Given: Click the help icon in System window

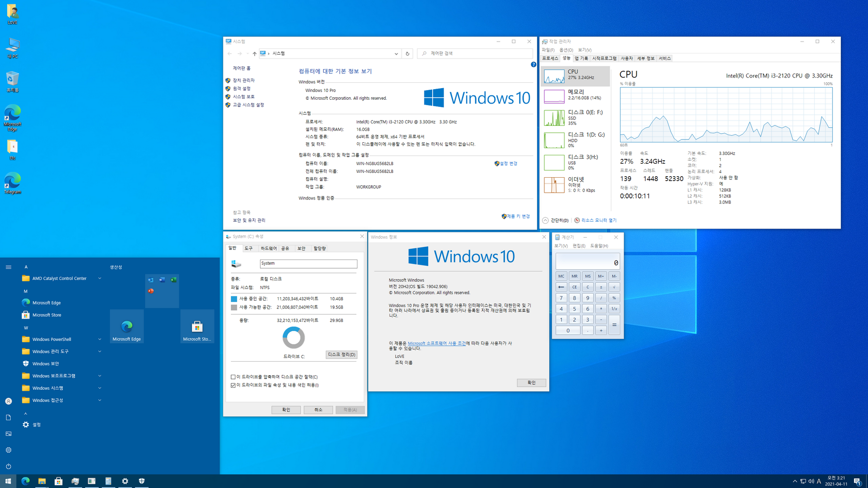Looking at the screenshot, I should click(533, 64).
